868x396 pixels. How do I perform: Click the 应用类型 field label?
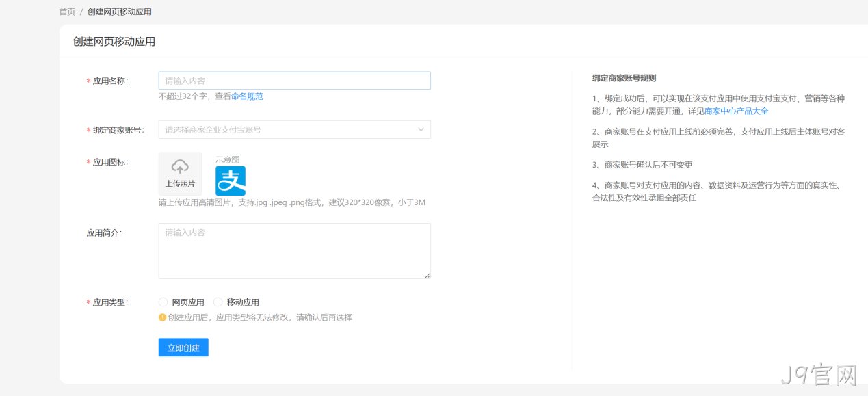(x=110, y=302)
